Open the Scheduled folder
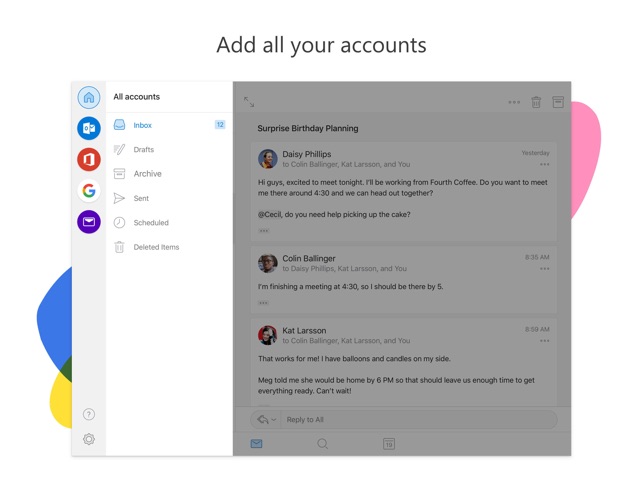Screen dimensions: 643x482 tap(151, 223)
